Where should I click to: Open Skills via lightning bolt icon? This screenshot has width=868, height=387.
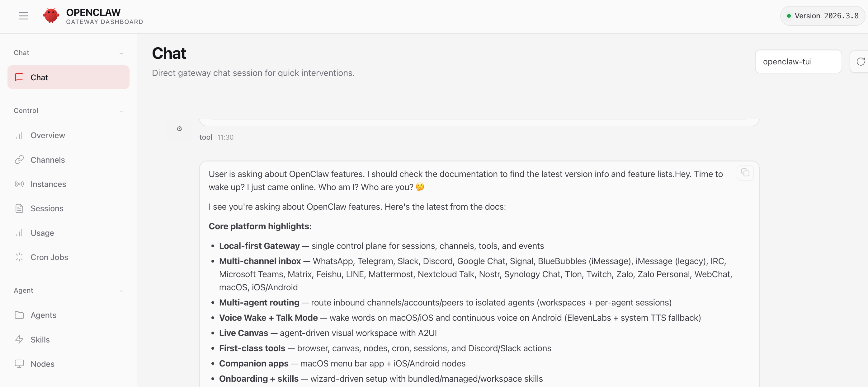(x=19, y=339)
